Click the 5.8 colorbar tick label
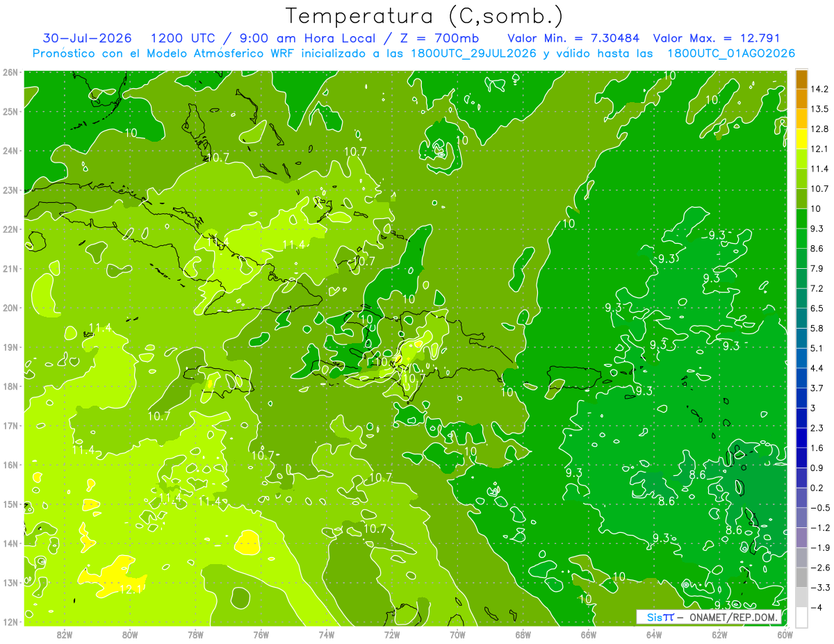The image size is (834, 644). [x=817, y=328]
